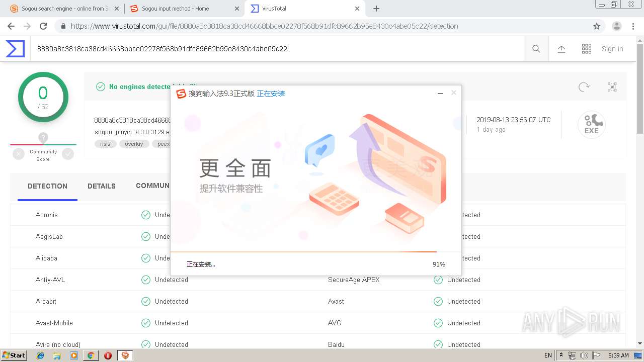Image resolution: width=644 pixels, height=362 pixels.
Task: Click the Baidu engine name
Action: tap(336, 344)
